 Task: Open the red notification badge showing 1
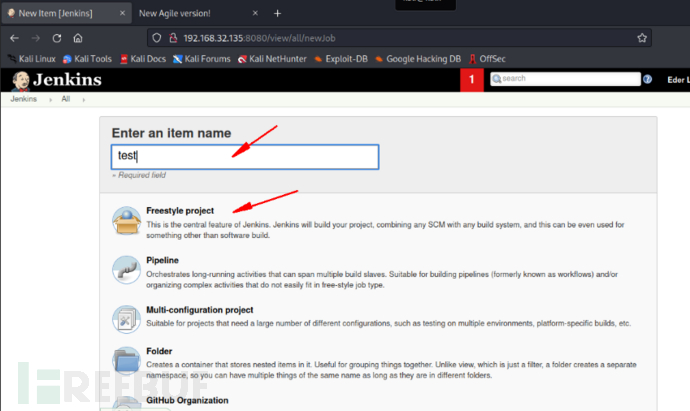(x=472, y=80)
